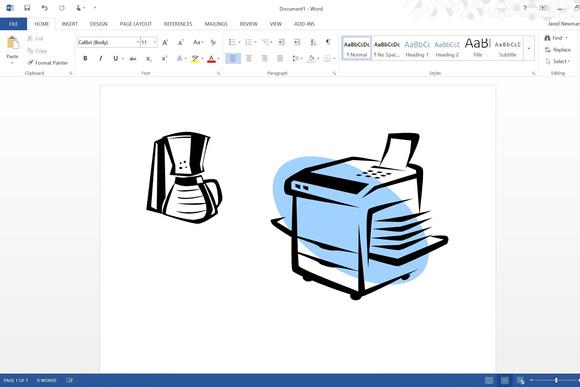Click the Undo arrow icon
This screenshot has height=387, width=580.
pos(45,8)
